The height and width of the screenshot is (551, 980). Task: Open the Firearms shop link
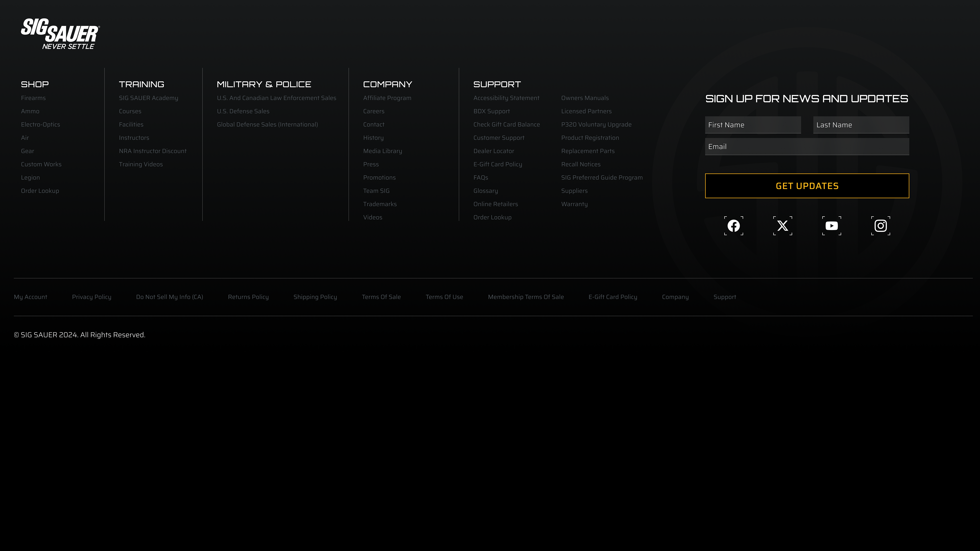33,98
